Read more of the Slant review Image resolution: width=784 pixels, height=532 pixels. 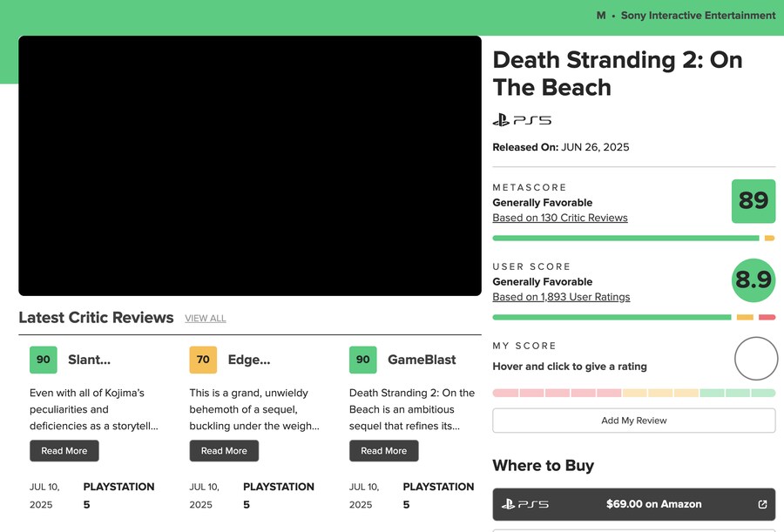(64, 450)
